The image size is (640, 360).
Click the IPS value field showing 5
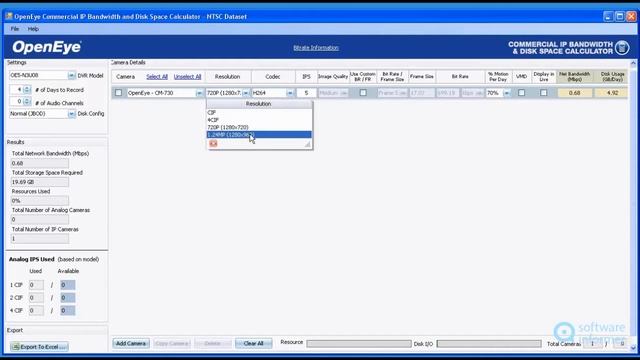306,93
